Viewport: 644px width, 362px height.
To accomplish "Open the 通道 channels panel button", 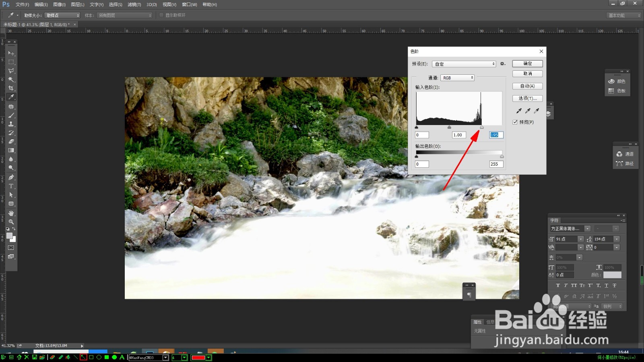I will point(625,154).
